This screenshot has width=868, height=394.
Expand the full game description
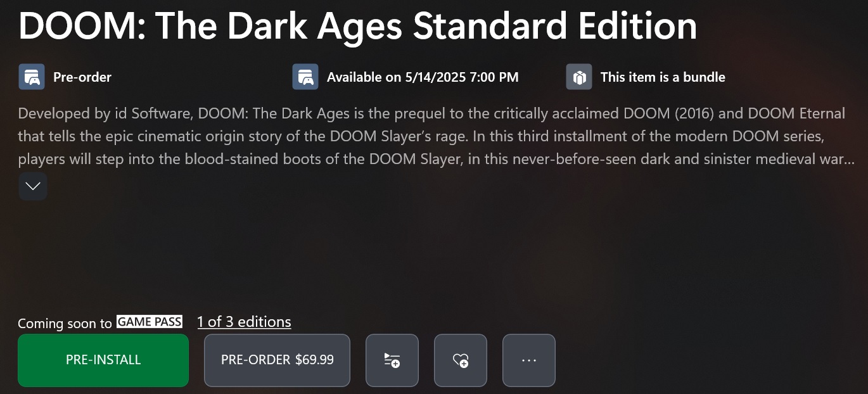tap(32, 186)
